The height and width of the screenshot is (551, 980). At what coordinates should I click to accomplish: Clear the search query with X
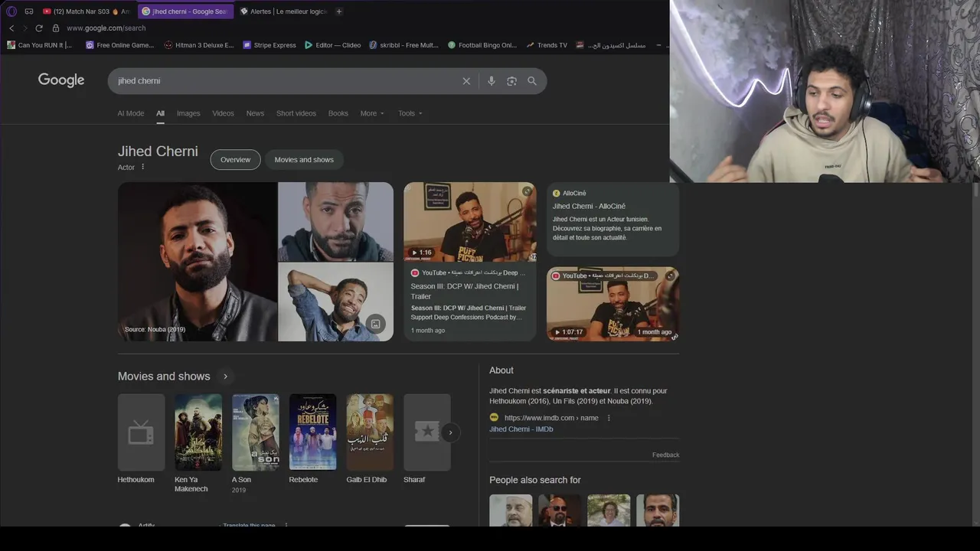click(x=466, y=81)
